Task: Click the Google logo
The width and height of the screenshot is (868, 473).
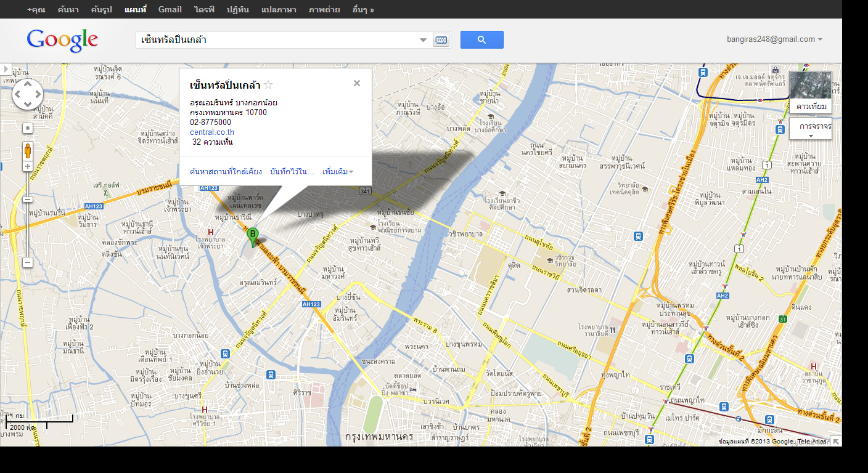Action: tap(62, 40)
